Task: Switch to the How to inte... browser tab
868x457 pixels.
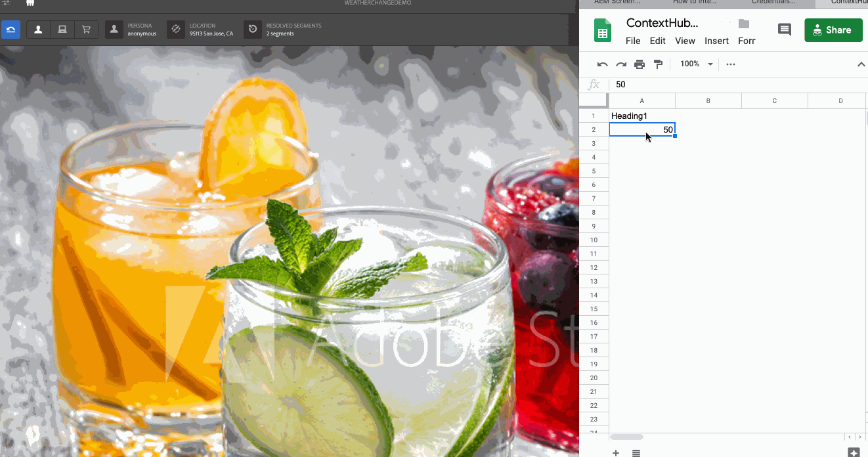Action: tap(695, 3)
